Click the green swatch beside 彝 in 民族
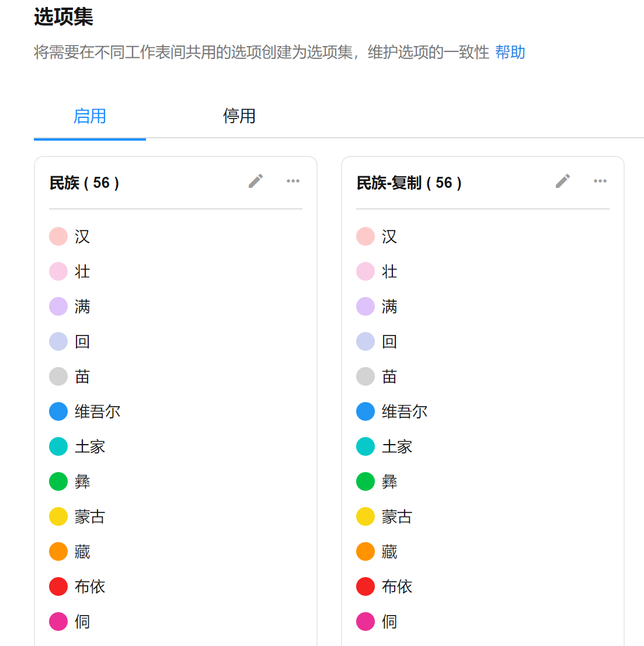644x646 pixels. [58, 481]
